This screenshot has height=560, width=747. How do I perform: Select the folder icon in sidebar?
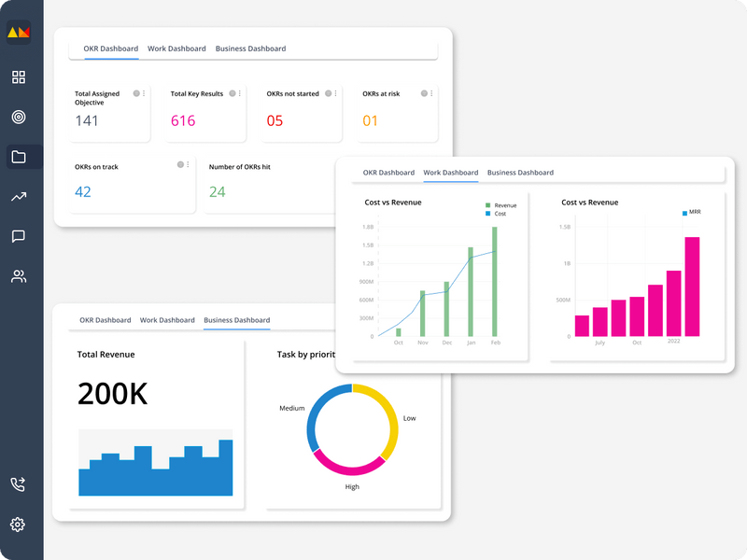click(19, 157)
